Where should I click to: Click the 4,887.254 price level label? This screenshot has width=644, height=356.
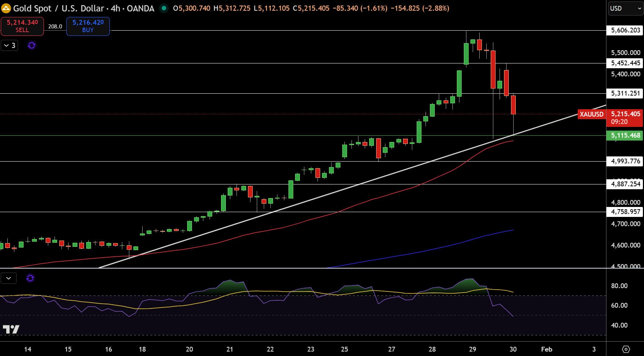pyautogui.click(x=625, y=184)
